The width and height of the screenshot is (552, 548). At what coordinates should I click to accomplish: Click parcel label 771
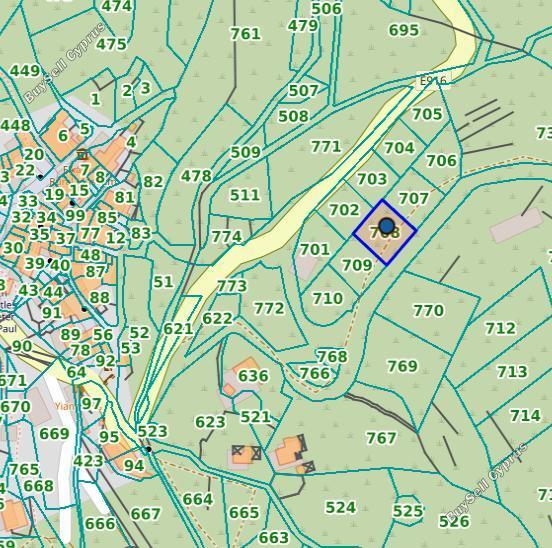(x=326, y=146)
